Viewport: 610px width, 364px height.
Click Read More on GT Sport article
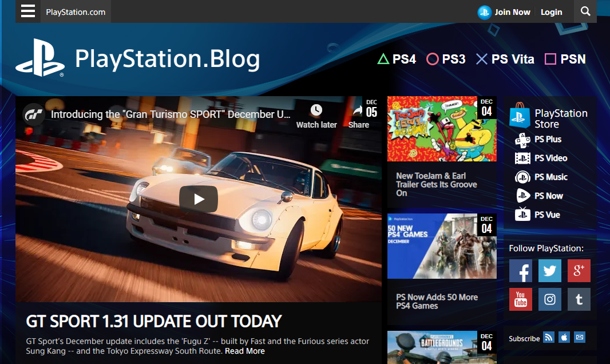pos(245,351)
